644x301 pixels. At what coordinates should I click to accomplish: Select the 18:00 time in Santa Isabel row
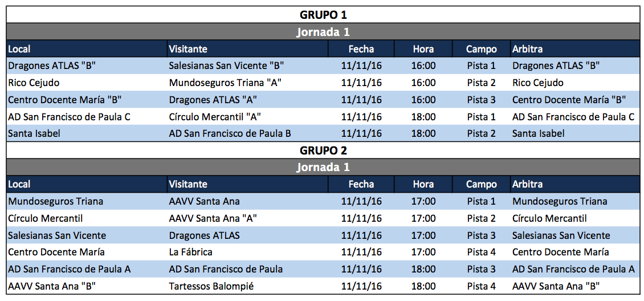click(x=423, y=134)
